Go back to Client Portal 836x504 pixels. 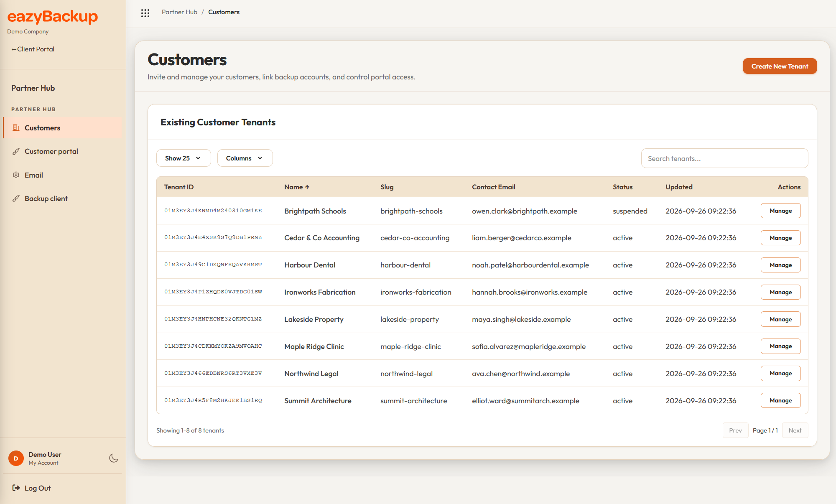33,49
